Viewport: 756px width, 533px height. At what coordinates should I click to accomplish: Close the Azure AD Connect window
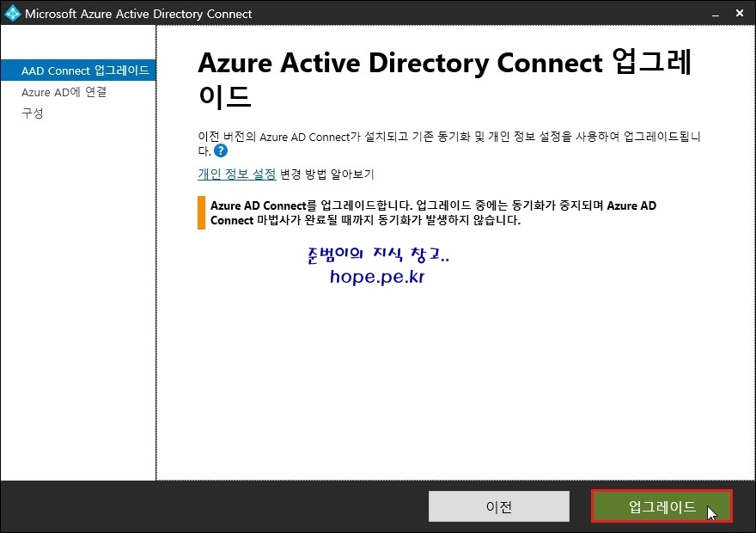pos(740,14)
